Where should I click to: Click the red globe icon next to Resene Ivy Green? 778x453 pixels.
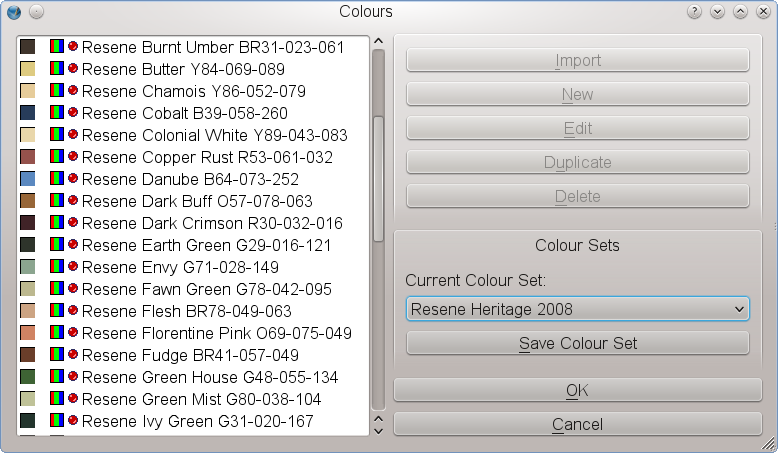point(73,421)
